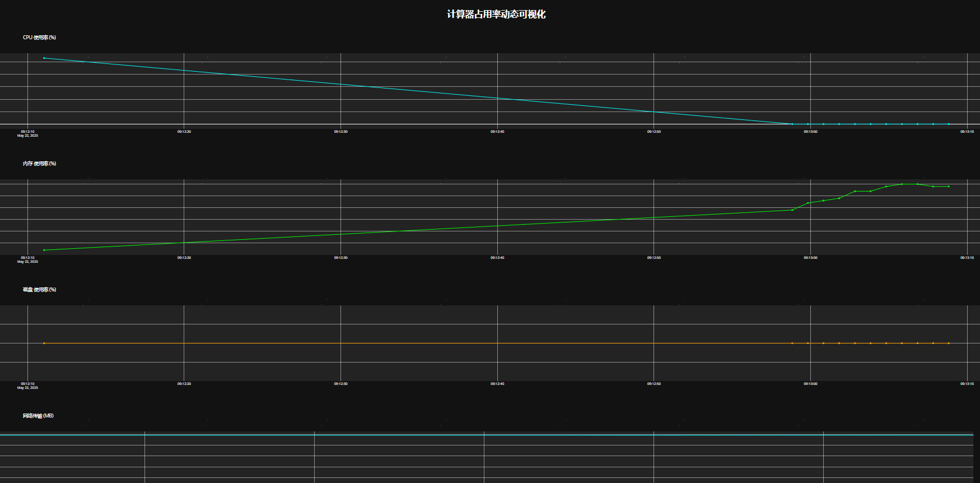980x483 pixels.
Task: Click last orange data point in disk chart
Action: (949, 343)
